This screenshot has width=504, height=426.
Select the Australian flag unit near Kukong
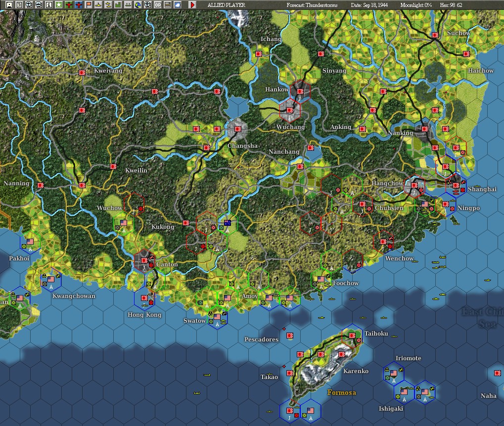[x=228, y=223]
